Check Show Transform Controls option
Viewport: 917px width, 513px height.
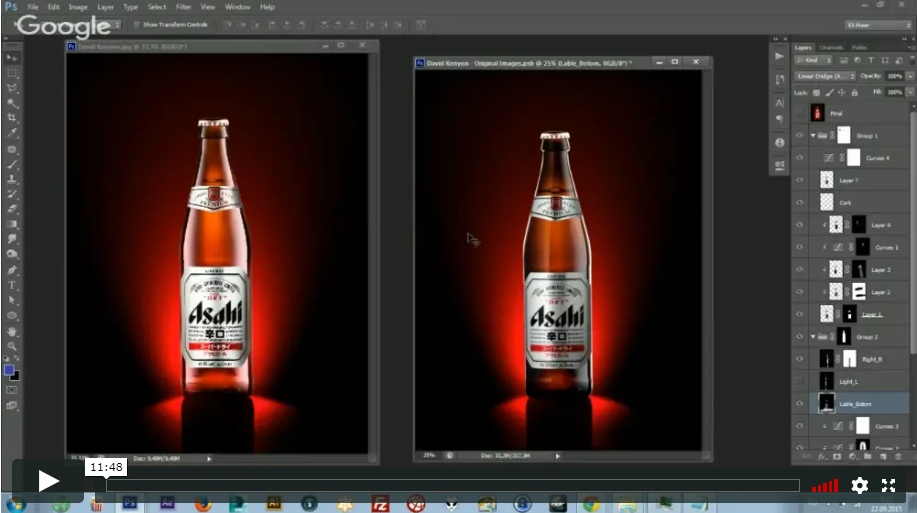(x=136, y=25)
